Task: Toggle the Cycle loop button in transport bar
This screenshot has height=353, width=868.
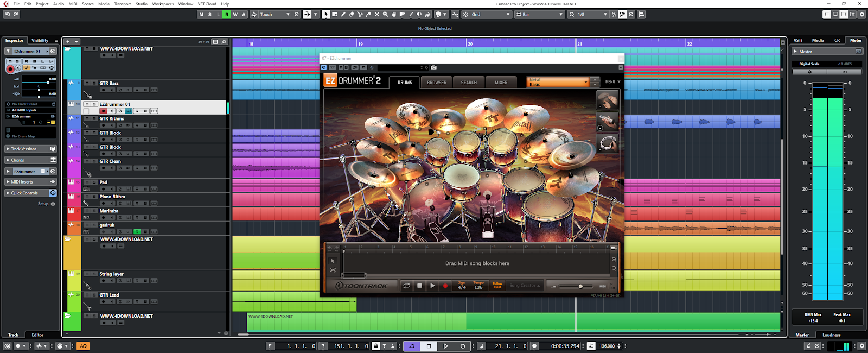Action: 412,346
